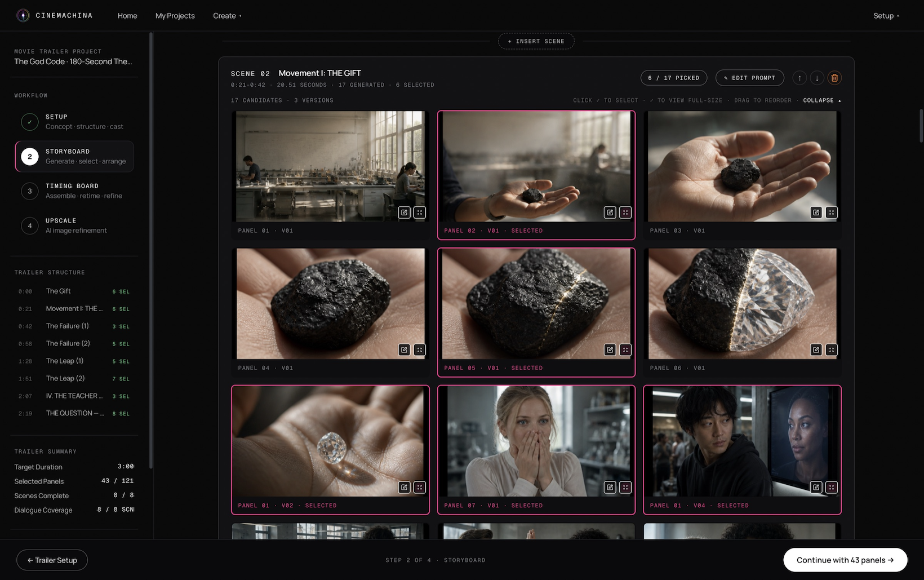Click the edit icon on Panel 06 V01

coord(816,350)
